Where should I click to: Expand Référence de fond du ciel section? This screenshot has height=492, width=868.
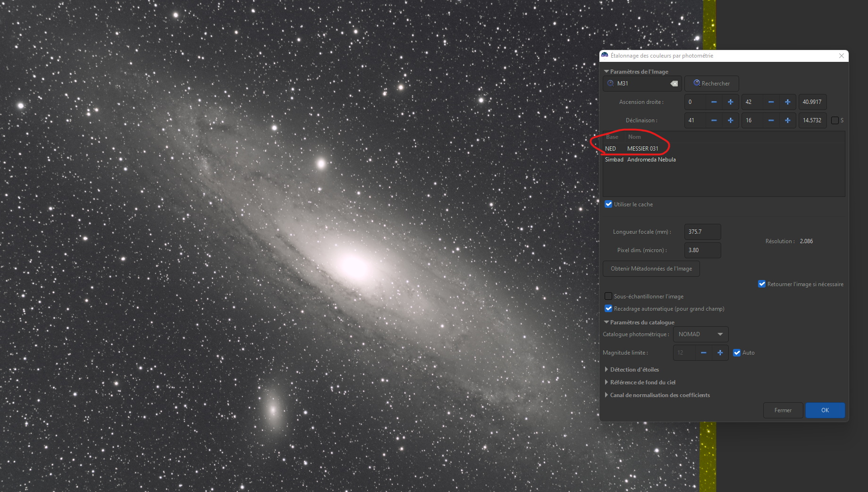click(607, 382)
